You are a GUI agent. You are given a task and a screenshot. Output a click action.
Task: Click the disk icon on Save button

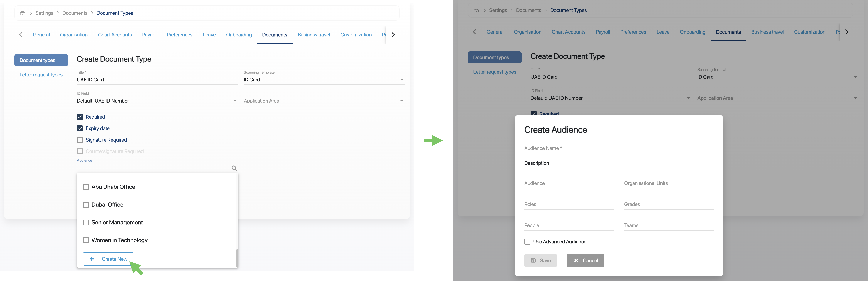click(533, 260)
